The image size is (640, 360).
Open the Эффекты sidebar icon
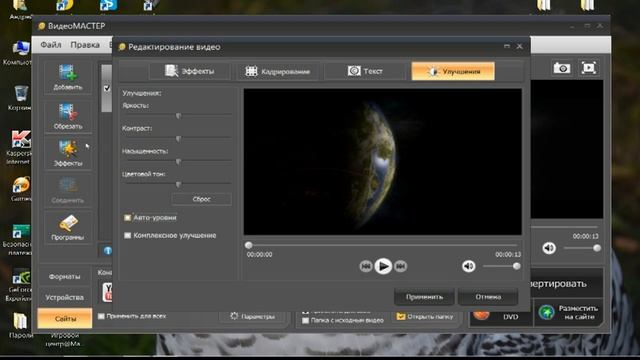coord(68,153)
